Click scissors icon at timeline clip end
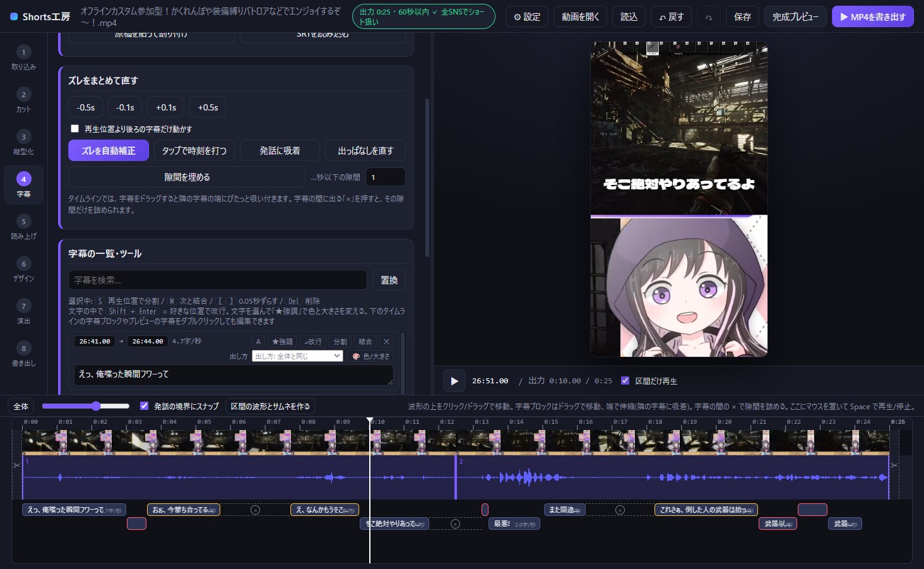Viewport: 924px width, 569px height. tap(894, 465)
